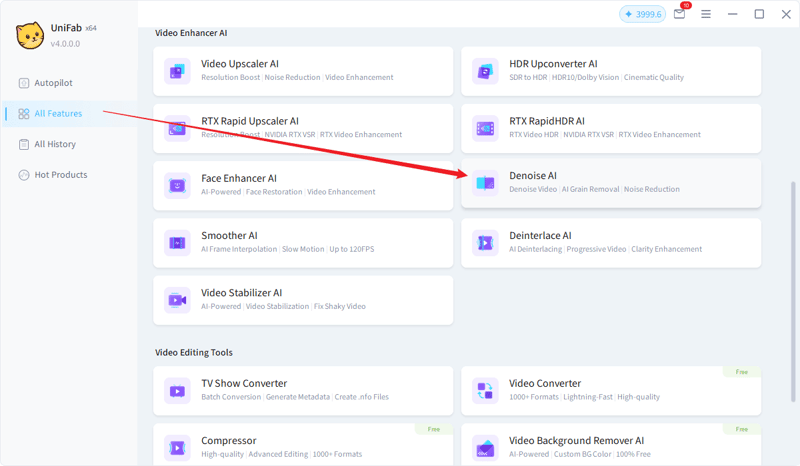Image resolution: width=800 pixels, height=466 pixels.
Task: Open Video Converter tool
Action: 611,390
